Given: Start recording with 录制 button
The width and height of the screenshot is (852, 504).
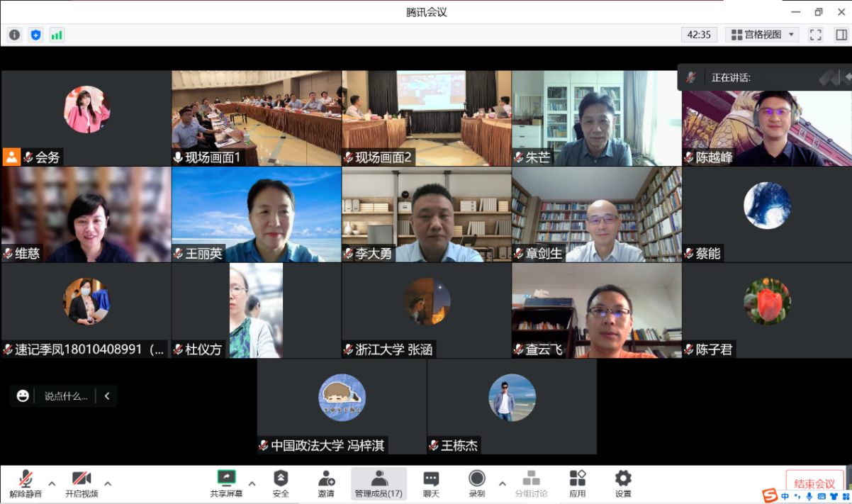Looking at the screenshot, I should point(477,483).
